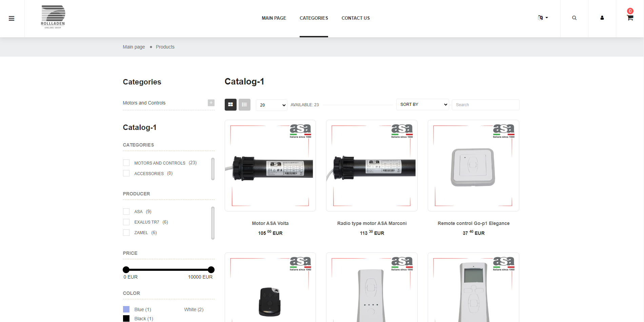Open the items-per-page dropdown showing 20
This screenshot has width=644, height=322.
271,105
